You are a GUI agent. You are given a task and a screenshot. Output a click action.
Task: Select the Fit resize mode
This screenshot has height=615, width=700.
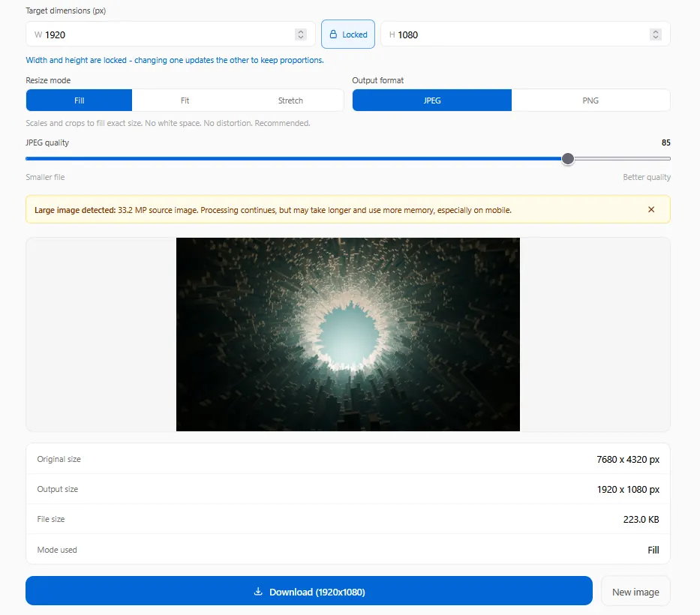(185, 100)
